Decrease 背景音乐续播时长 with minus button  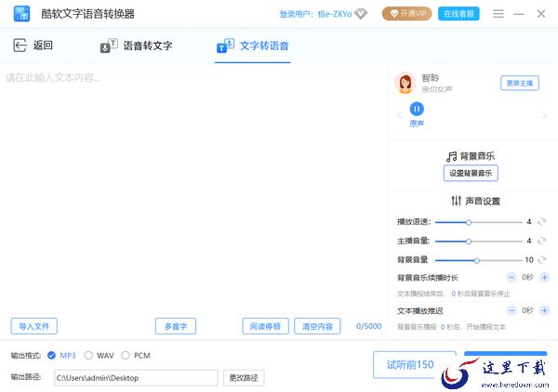pyautogui.click(x=511, y=277)
